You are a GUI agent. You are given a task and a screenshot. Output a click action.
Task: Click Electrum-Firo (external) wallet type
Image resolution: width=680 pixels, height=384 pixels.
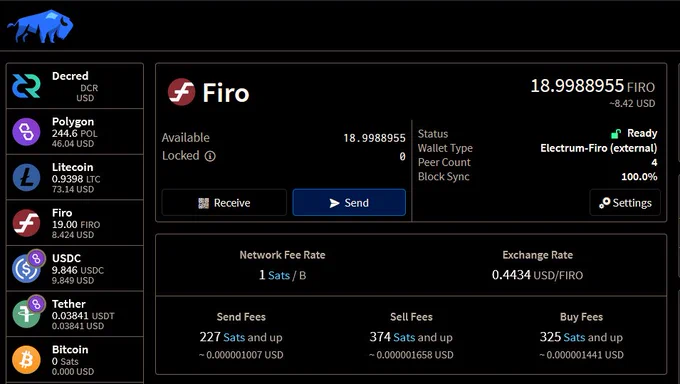pyautogui.click(x=598, y=148)
